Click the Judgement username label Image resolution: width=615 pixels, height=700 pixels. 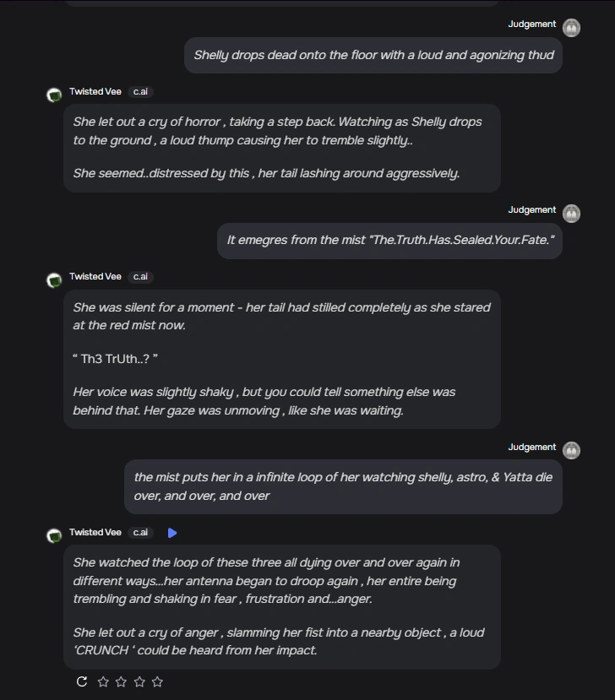pyautogui.click(x=531, y=24)
